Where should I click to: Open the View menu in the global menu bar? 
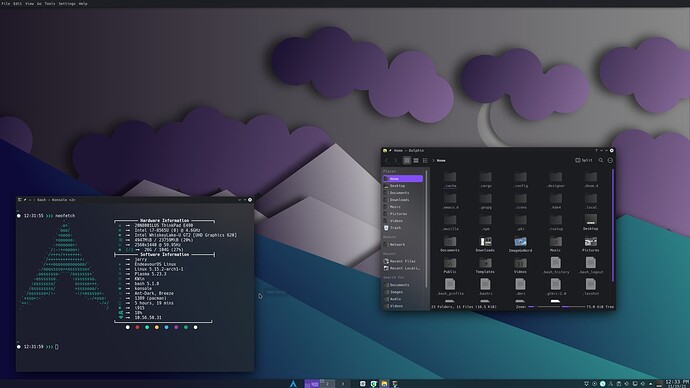(29, 4)
